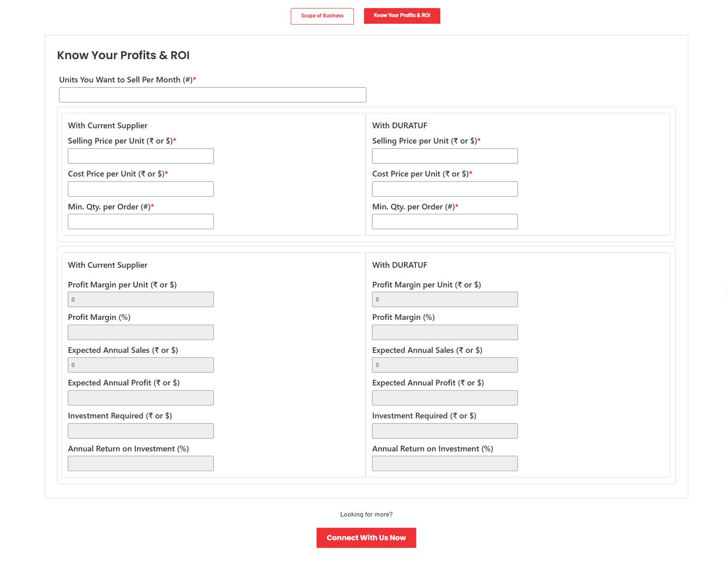Click DURATUF Selling Price per Unit field
The image size is (728, 564).
click(445, 156)
